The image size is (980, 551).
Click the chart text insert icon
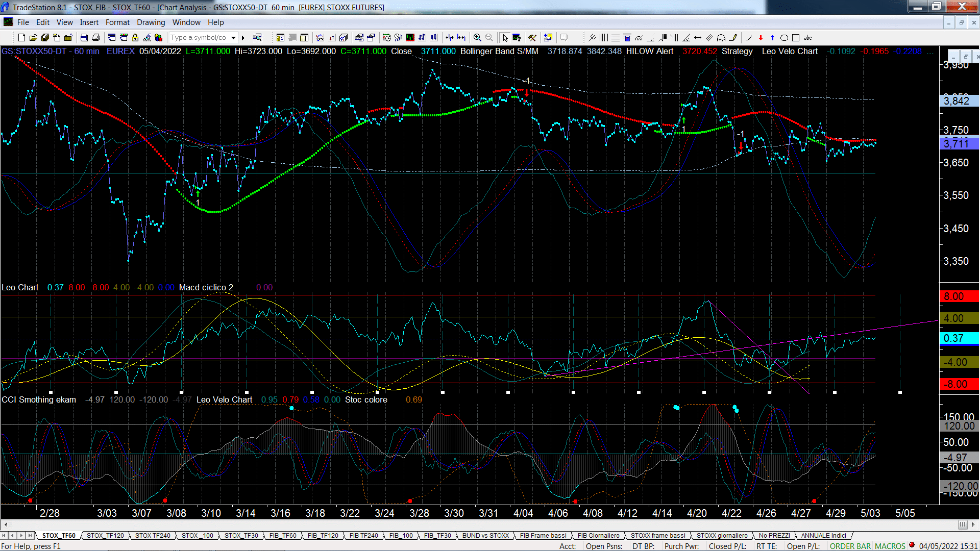coord(517,37)
